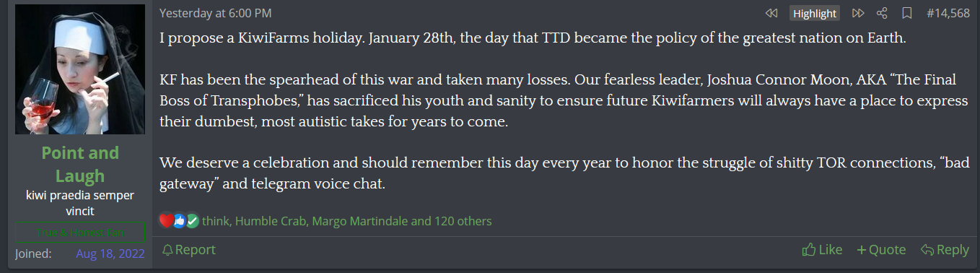This screenshot has height=273, width=980.
Task: Jump to next highlighted post arrows
Action: [858, 13]
